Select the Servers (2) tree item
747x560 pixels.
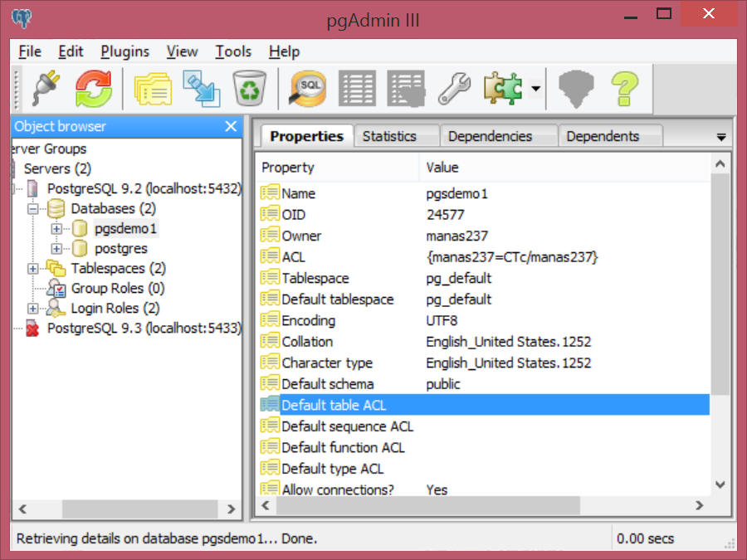tap(57, 168)
